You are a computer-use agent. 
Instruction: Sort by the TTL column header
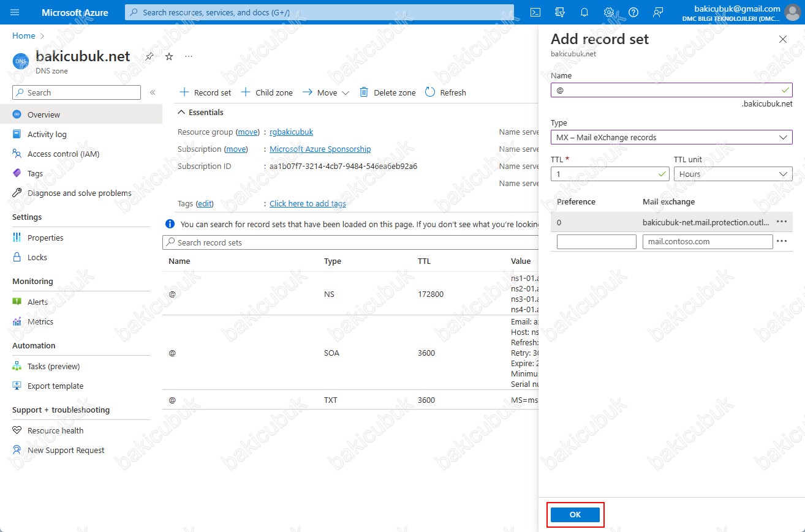click(x=424, y=261)
